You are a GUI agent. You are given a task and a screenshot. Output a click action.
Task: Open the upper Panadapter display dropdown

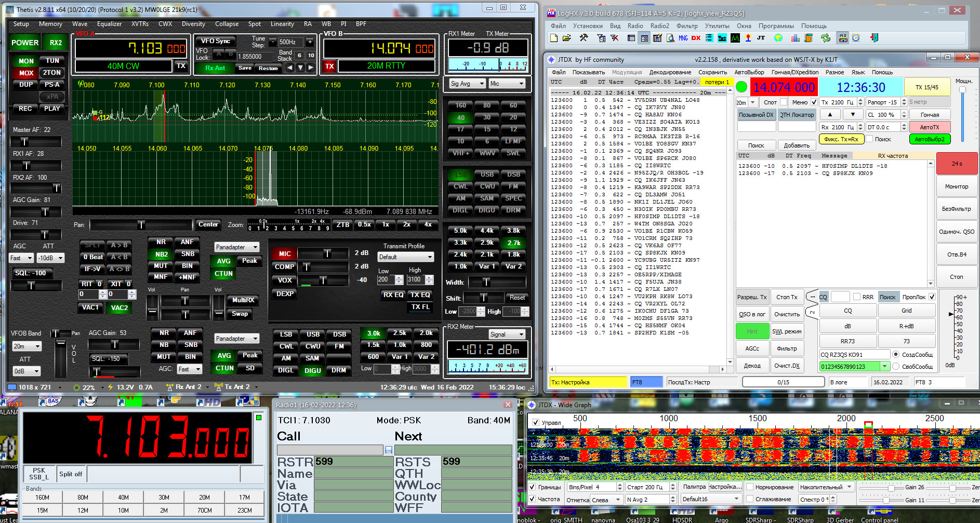point(236,247)
